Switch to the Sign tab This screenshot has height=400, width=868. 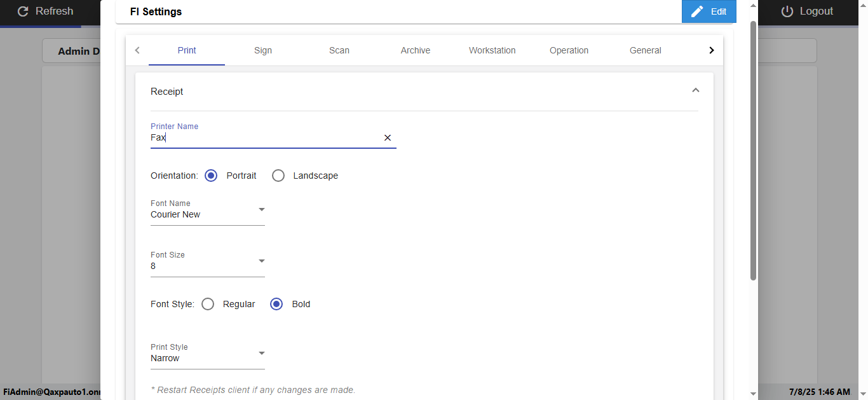point(263,50)
